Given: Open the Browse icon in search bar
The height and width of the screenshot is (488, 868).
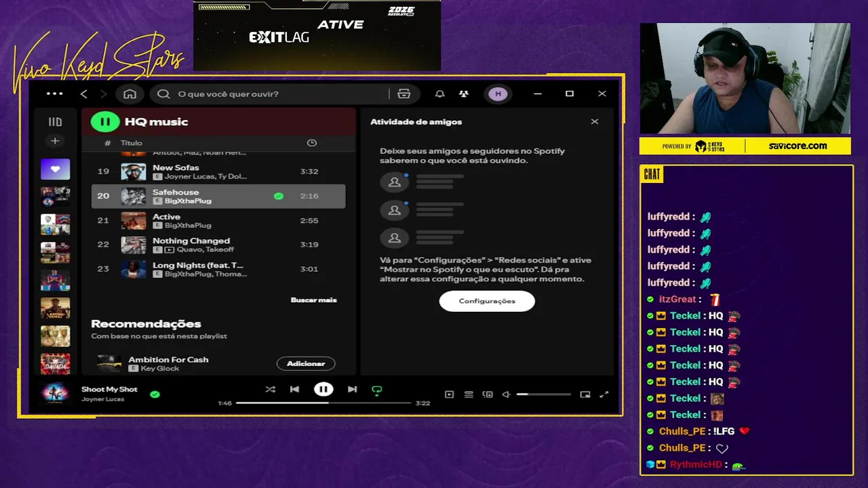Looking at the screenshot, I should coord(404,94).
